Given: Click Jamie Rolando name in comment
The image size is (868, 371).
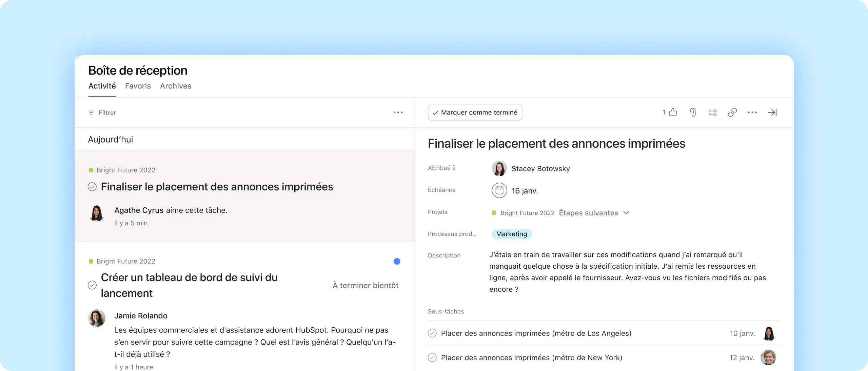Looking at the screenshot, I should [141, 316].
